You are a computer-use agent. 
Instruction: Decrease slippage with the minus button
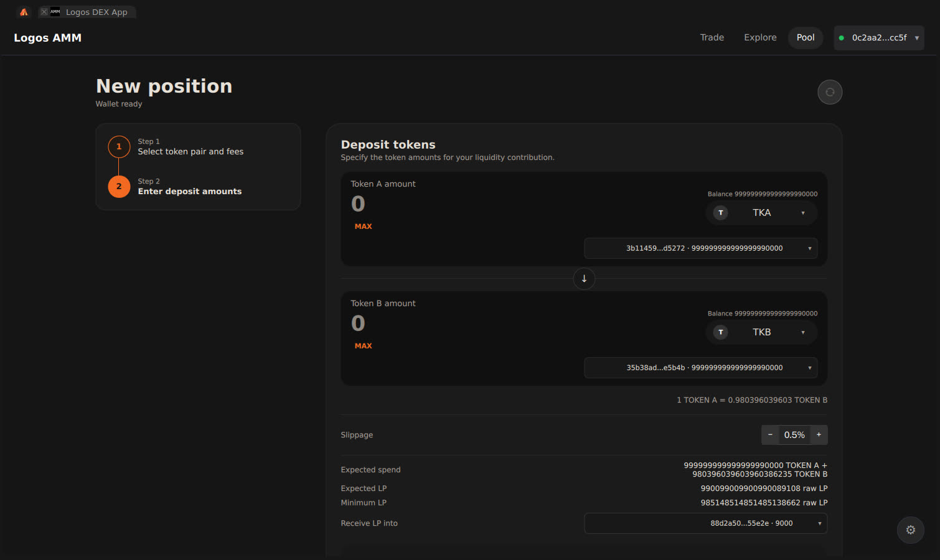pyautogui.click(x=770, y=435)
